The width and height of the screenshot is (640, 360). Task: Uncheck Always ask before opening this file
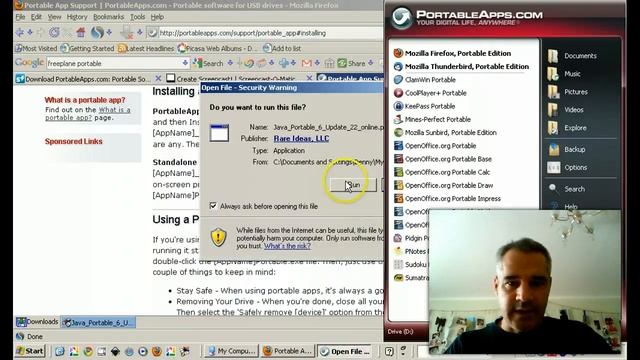tap(213, 206)
